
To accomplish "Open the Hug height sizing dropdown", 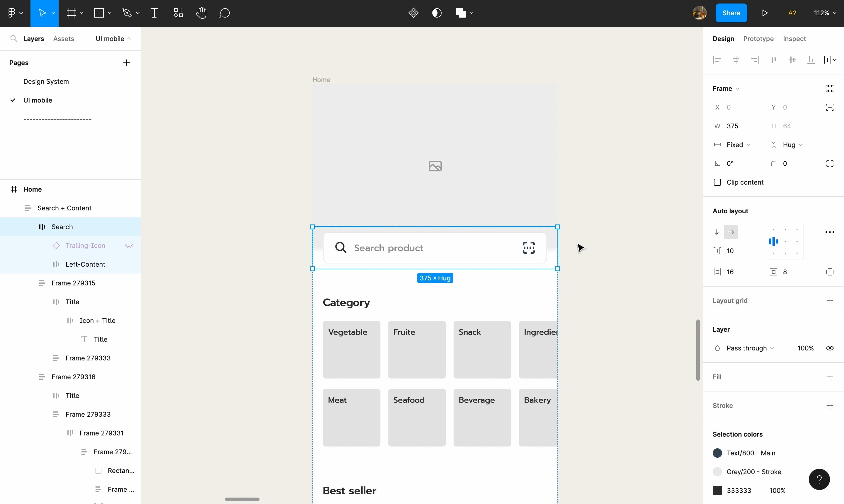I will [x=793, y=145].
